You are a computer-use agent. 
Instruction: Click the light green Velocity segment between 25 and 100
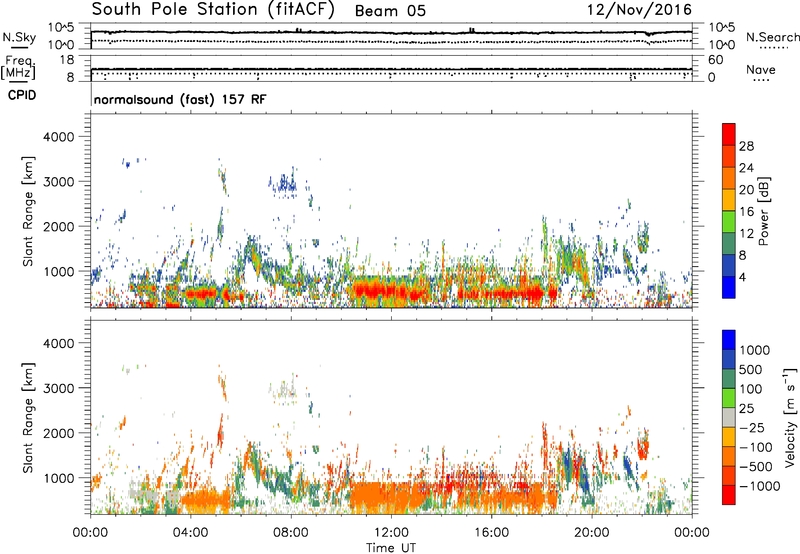729,398
